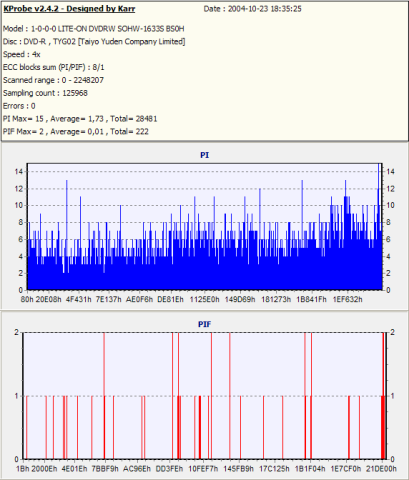The width and height of the screenshot is (409, 480).
Task: Click the PIF axis label 21DE00h
Action: pos(381,469)
